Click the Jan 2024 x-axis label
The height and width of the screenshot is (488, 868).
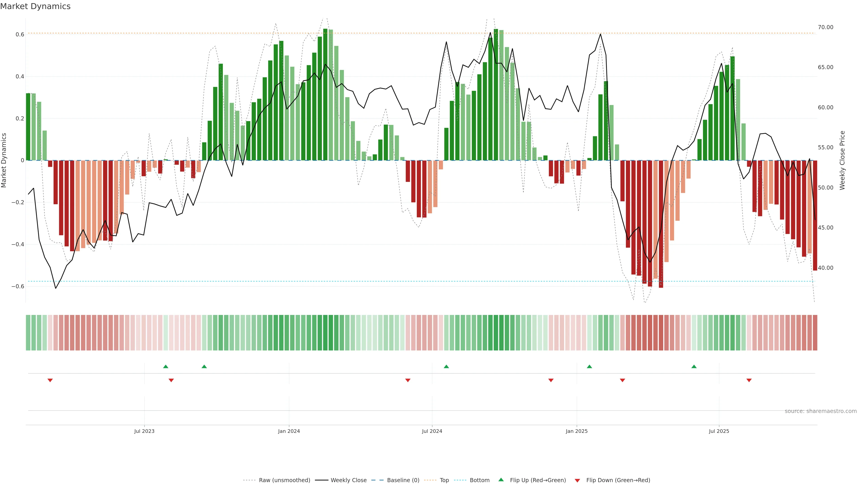[289, 431]
